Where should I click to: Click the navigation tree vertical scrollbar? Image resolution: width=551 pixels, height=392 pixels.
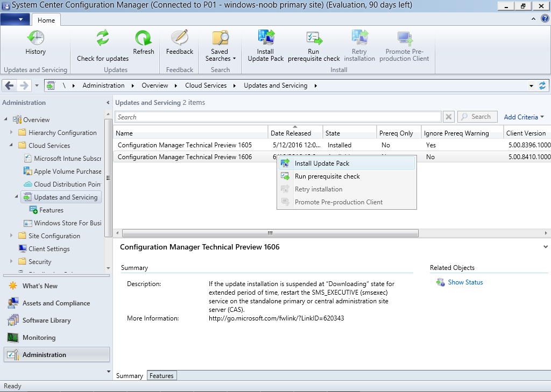108,178
